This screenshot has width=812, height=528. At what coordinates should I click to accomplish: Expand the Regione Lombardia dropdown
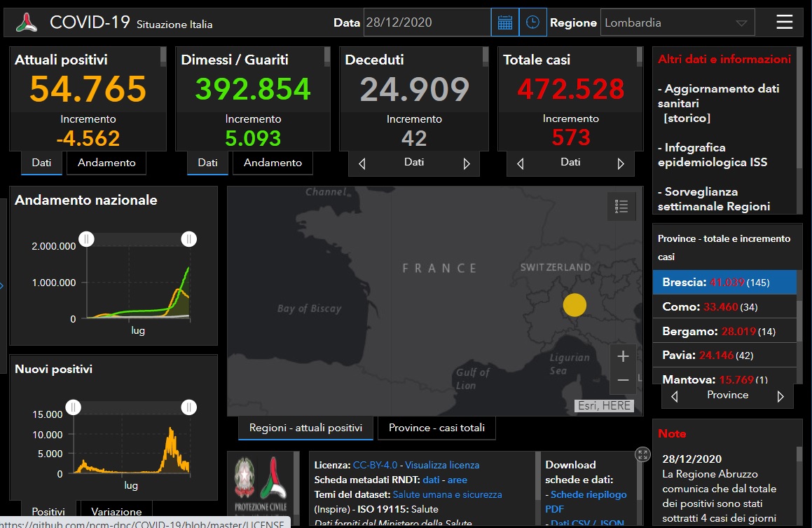[x=677, y=22]
